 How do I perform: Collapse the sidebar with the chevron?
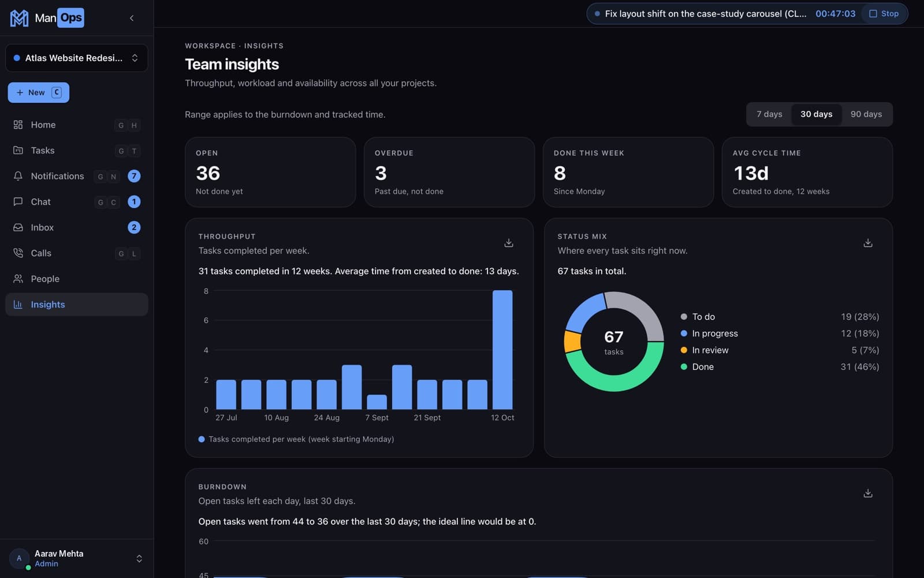tap(132, 18)
